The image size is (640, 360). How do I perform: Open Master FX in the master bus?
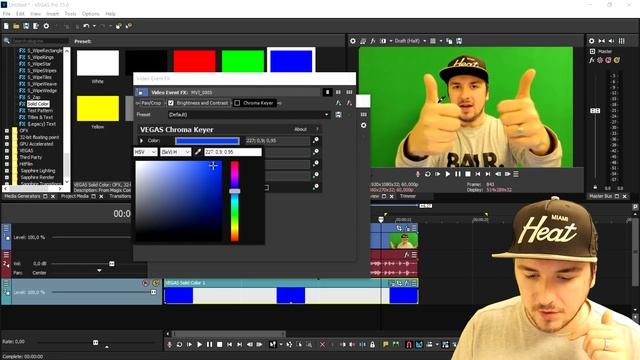pyautogui.click(x=591, y=60)
